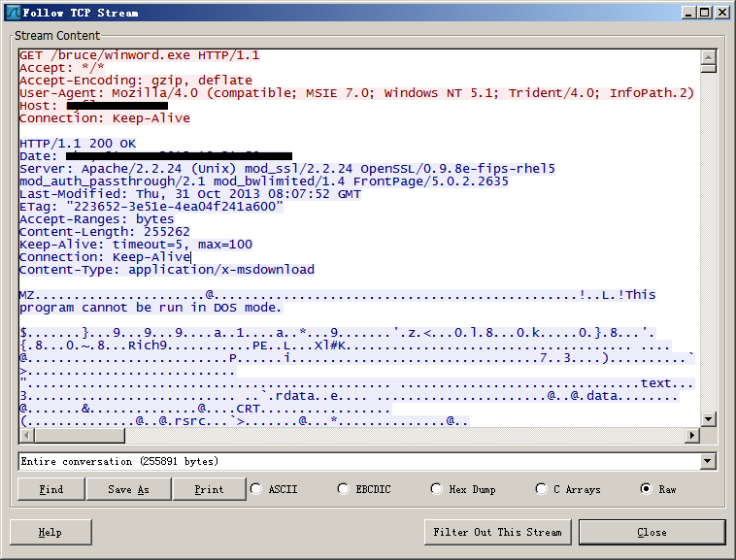Click the scroll down arrow in stream content

[x=708, y=419]
